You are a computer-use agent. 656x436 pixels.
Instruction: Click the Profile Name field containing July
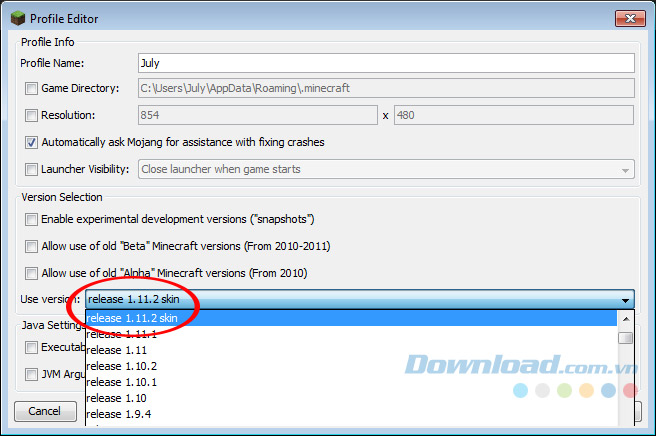(386, 63)
